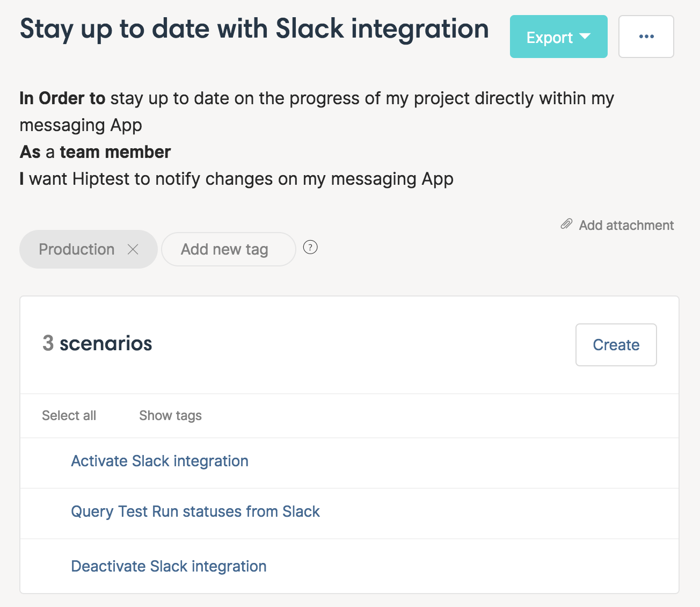Create a new scenario with Create button
Viewport: 700px width, 607px height.
[x=616, y=345]
